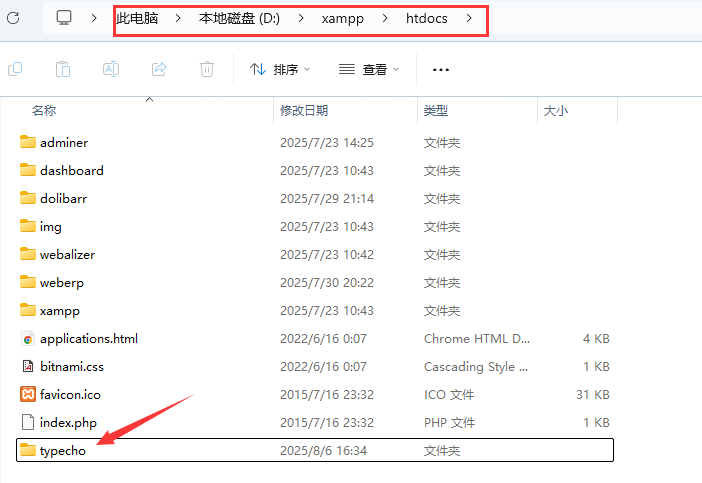Expand the chevron after 本地磁盘 (D:)

tap(301, 18)
